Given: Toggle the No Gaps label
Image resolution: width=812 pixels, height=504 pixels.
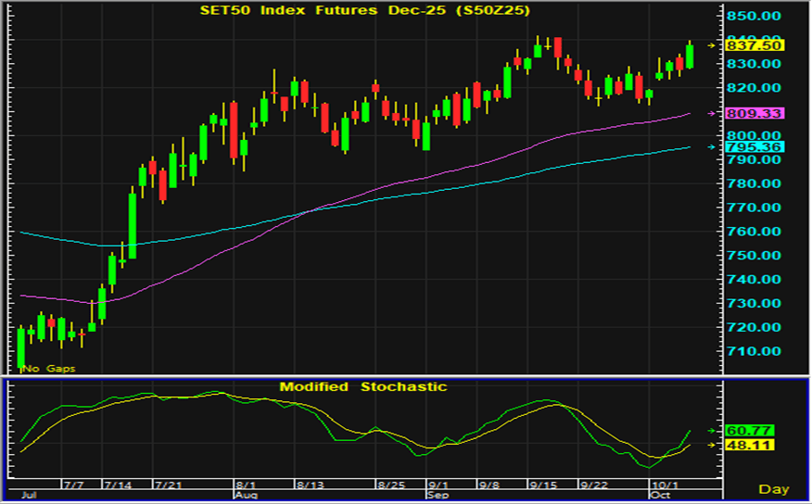Looking at the screenshot, I should point(48,369).
